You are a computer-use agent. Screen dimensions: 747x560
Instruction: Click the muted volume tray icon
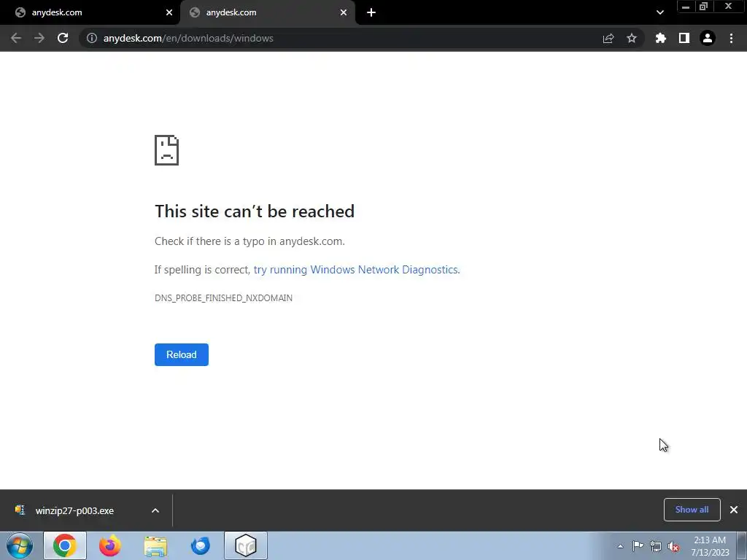673,547
